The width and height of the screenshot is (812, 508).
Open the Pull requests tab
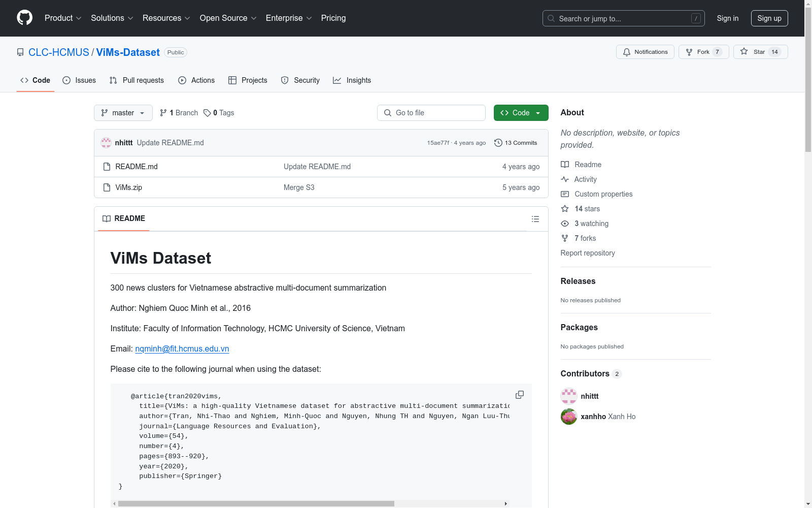coord(137,80)
